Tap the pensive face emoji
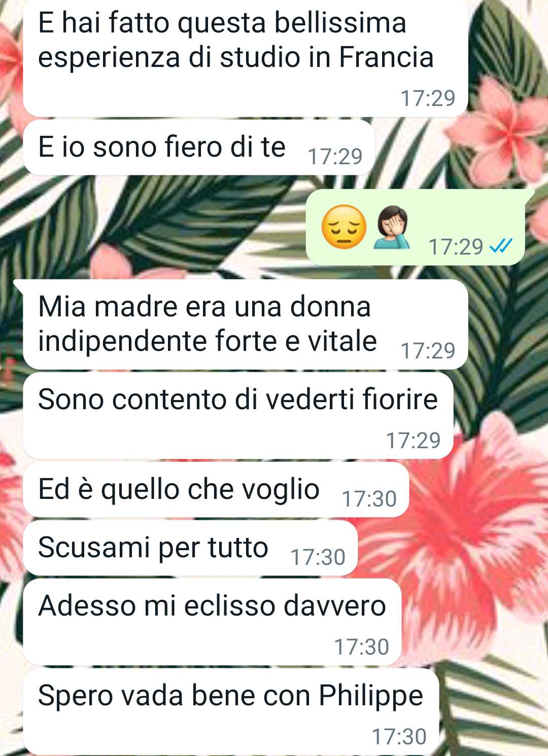This screenshot has height=756, width=548. point(344,227)
